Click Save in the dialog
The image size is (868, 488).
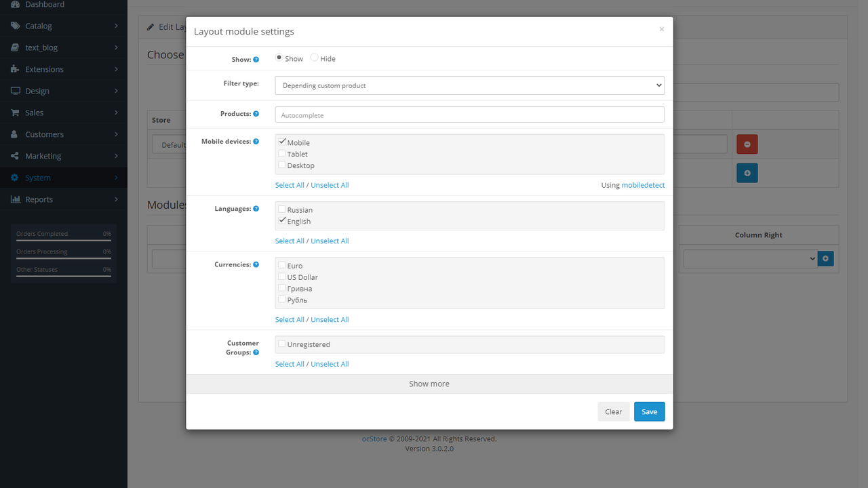[x=649, y=411]
